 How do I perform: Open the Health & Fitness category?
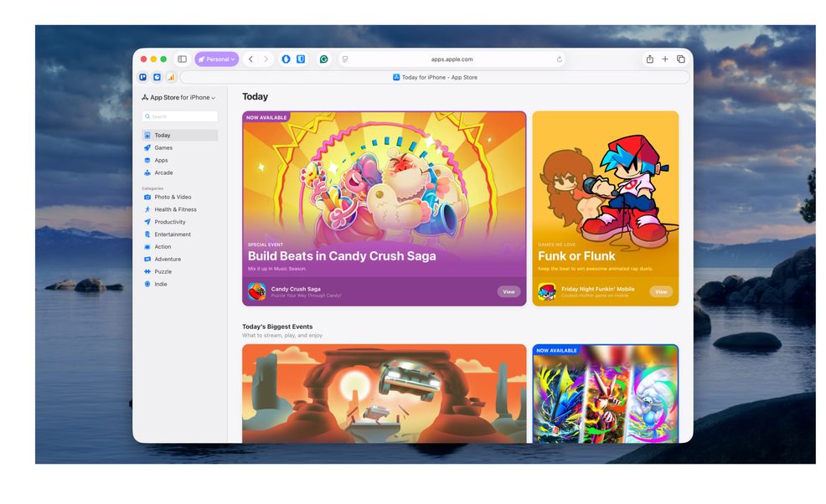[179, 209]
